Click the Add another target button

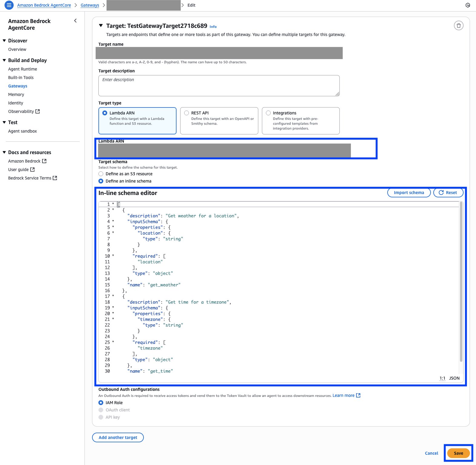118,437
